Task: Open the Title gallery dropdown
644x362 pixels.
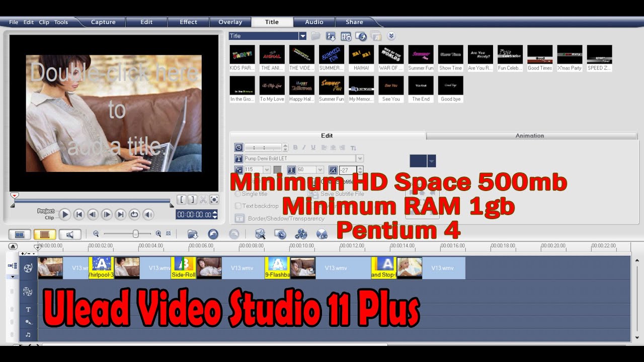Action: [302, 36]
